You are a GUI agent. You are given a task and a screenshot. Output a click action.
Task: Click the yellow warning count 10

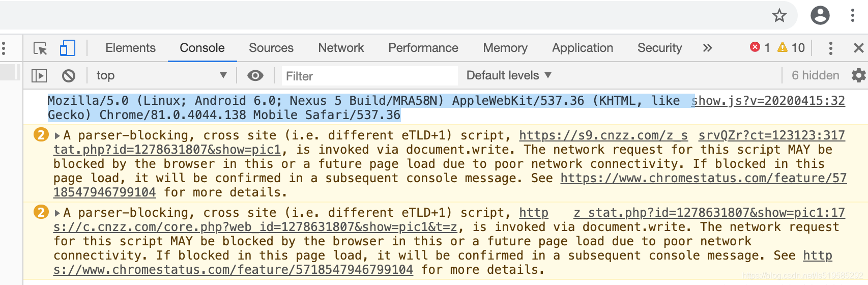(x=791, y=47)
